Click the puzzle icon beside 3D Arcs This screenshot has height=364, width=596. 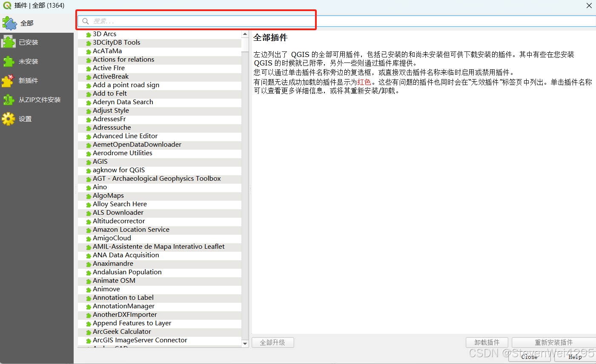click(89, 35)
